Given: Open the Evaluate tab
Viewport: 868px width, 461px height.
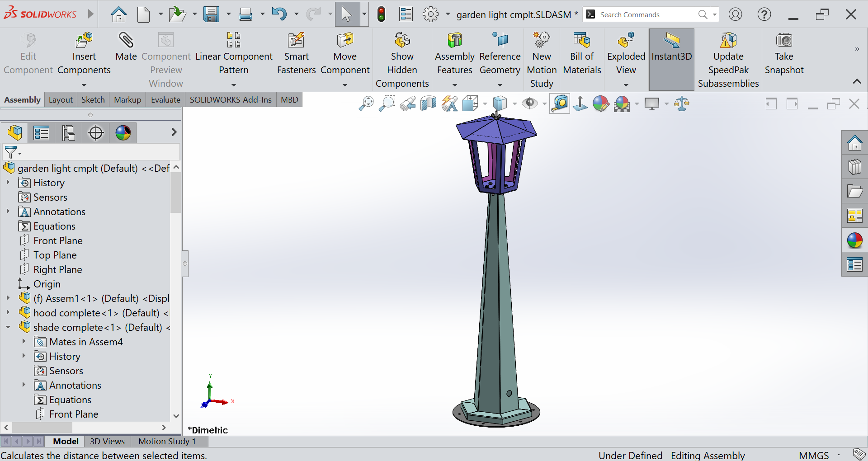Looking at the screenshot, I should (x=165, y=100).
